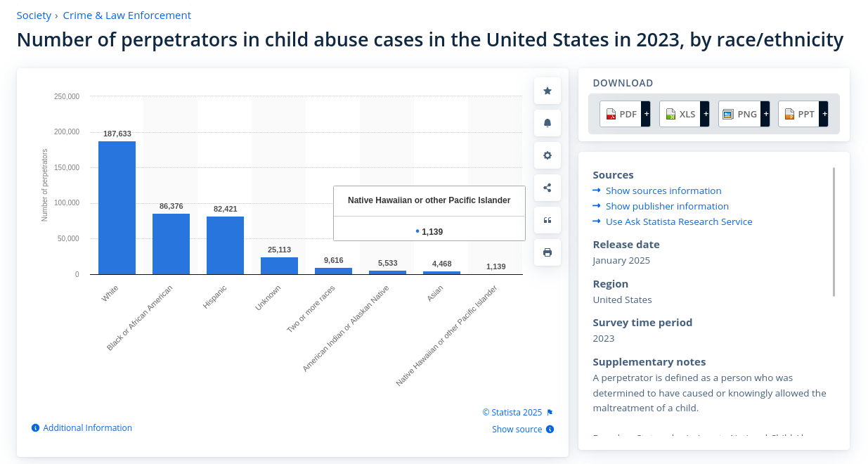Open chart settings gear icon

(x=548, y=155)
